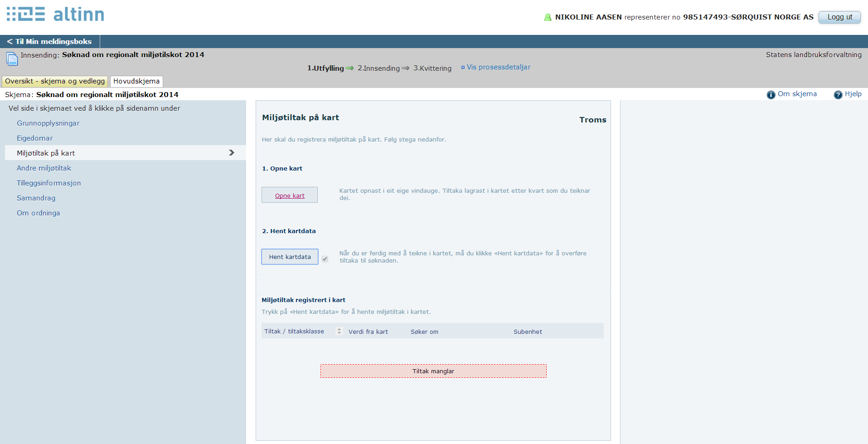Open the Om skjema link
Viewport: 868px width, 444px height.
(x=797, y=94)
